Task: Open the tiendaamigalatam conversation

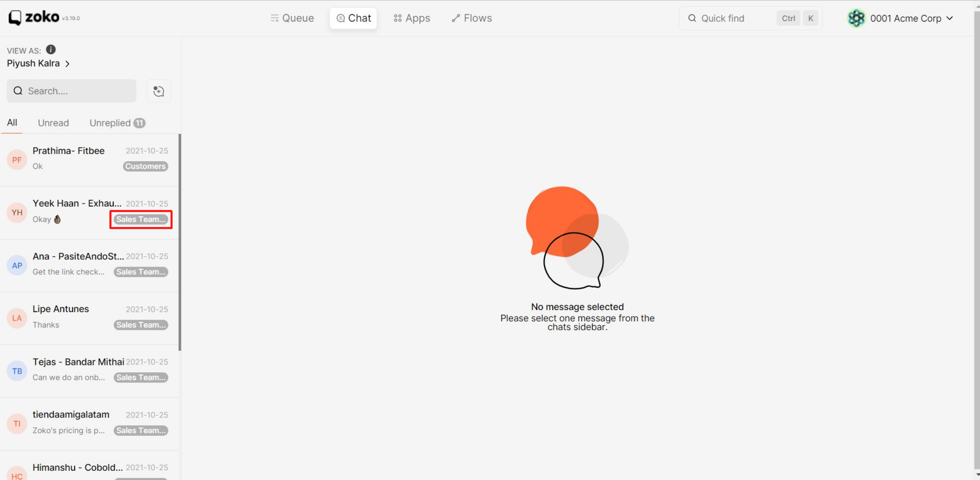Action: [x=89, y=424]
